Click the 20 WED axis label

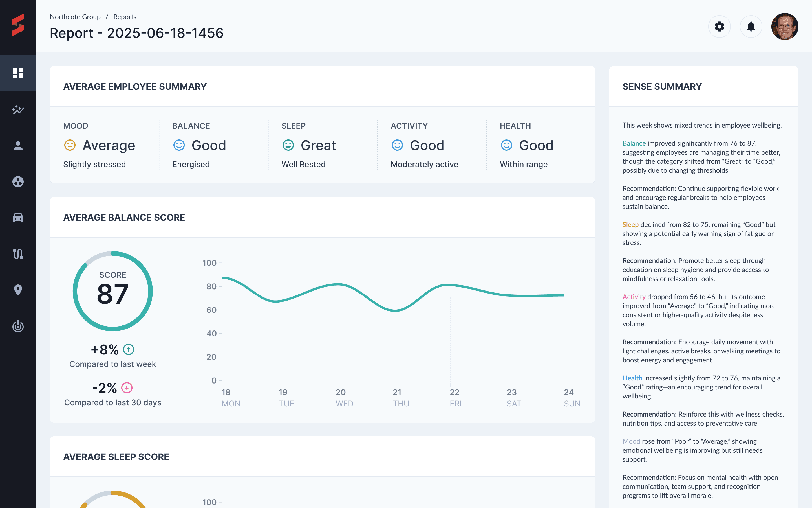click(345, 398)
